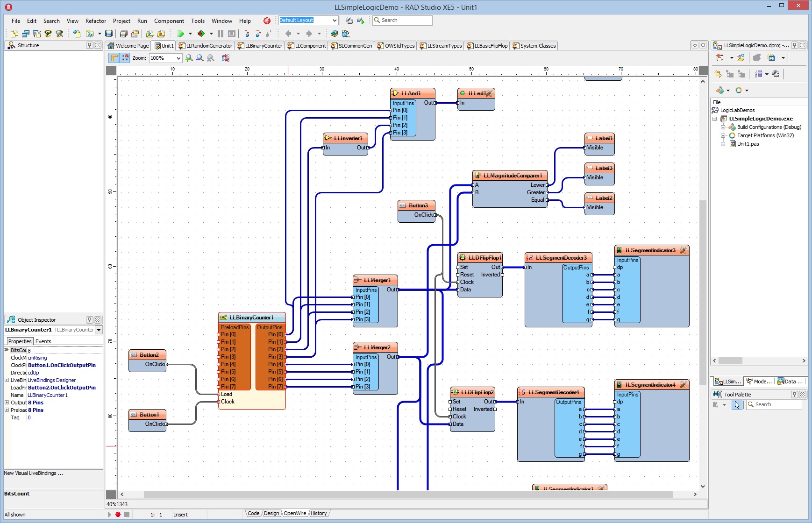
Task: Open the LLBinaryCounter1 component selector dropdown
Action: (99, 330)
